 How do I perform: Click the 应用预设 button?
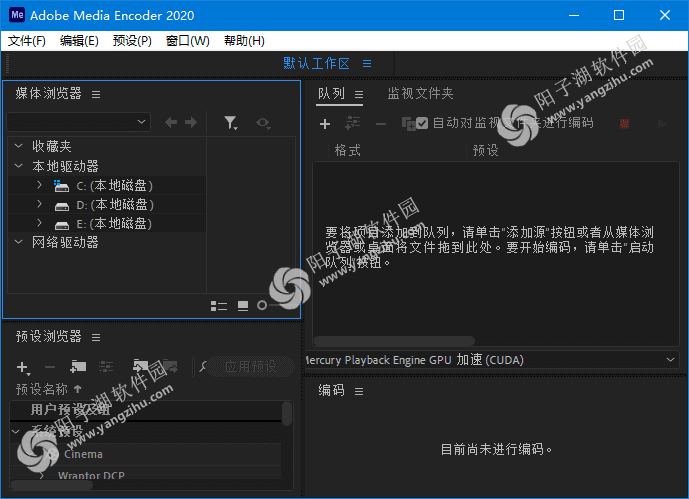tap(250, 366)
